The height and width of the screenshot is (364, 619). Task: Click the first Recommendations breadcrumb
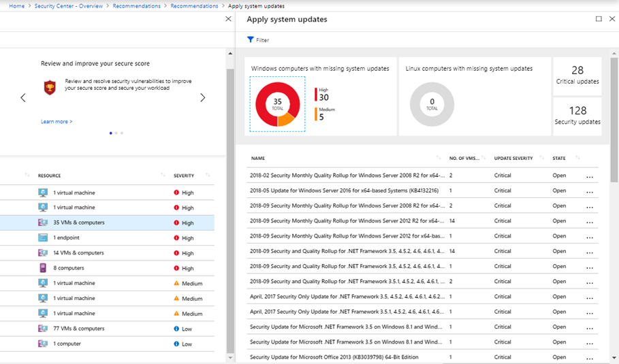point(137,6)
